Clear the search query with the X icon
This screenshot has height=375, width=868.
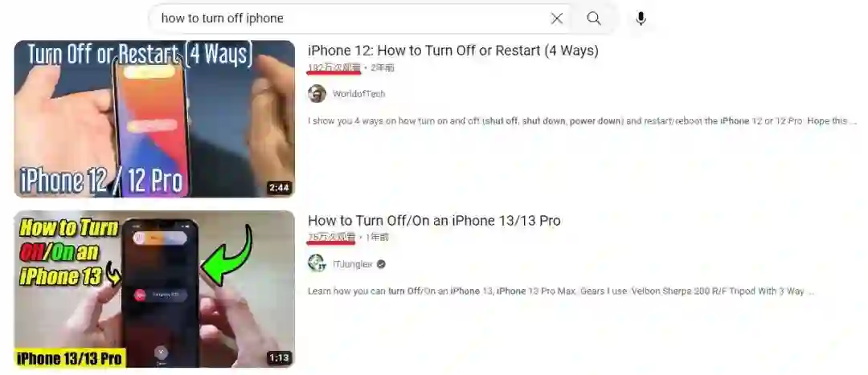click(x=557, y=18)
